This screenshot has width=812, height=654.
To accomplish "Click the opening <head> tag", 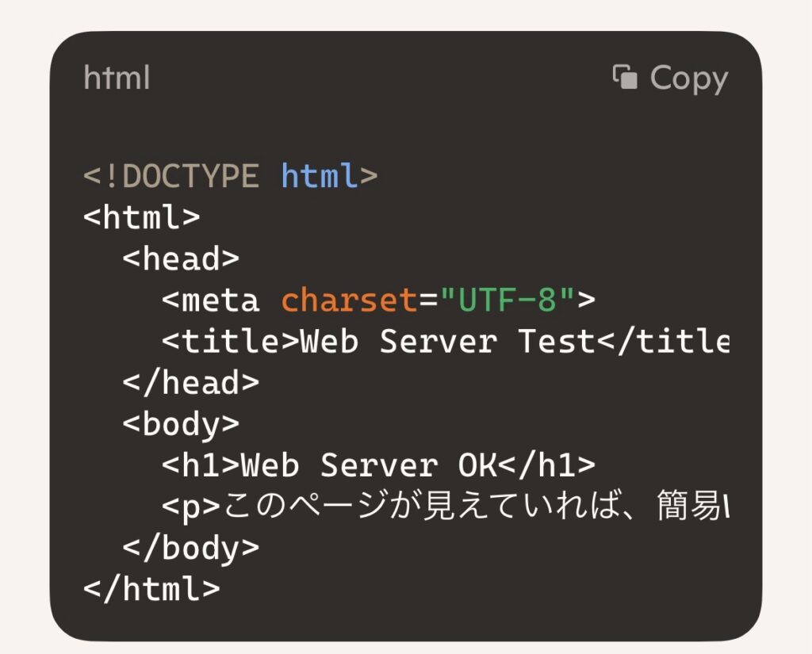I will pyautogui.click(x=181, y=258).
